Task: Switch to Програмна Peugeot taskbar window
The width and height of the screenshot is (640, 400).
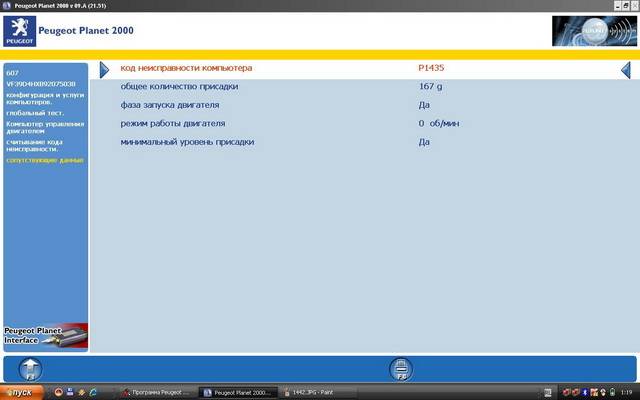Action: 156,392
